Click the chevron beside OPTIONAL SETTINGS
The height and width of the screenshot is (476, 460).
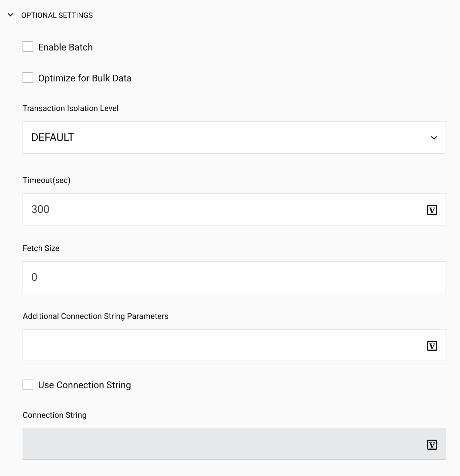click(x=10, y=15)
